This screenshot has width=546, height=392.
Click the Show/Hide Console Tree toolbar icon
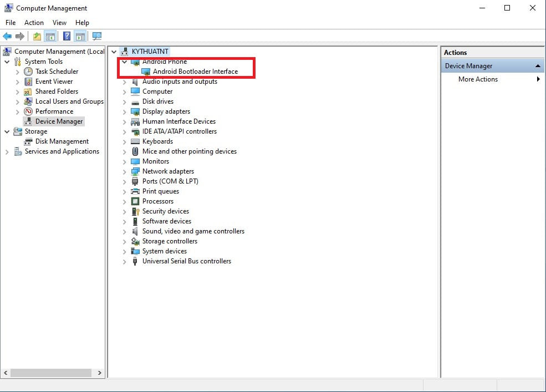click(x=50, y=36)
